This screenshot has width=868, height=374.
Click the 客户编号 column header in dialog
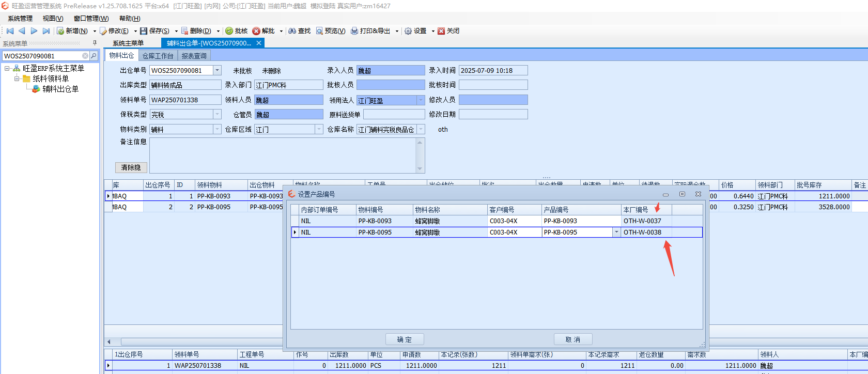coord(514,210)
